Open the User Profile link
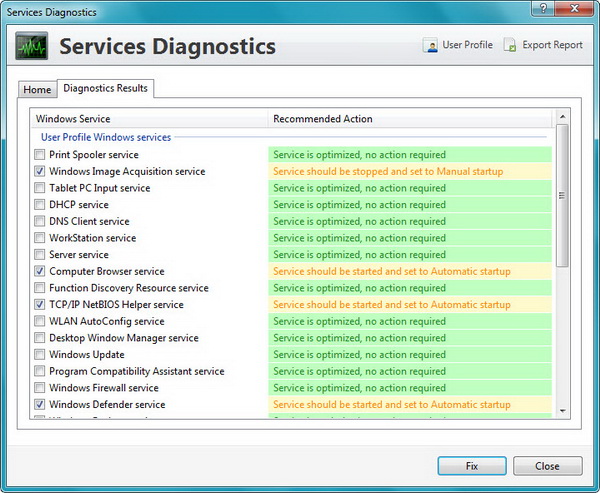 point(467,45)
